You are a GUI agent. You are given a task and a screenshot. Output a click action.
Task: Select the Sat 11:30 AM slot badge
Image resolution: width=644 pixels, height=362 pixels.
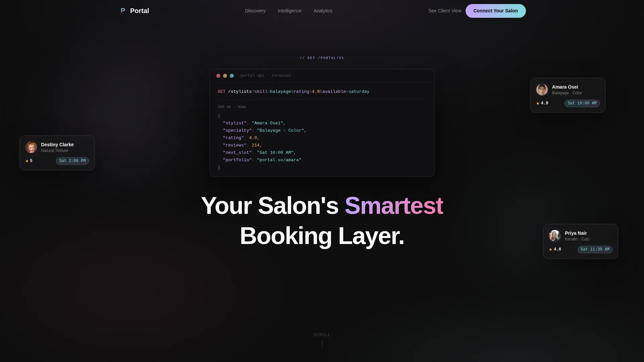coord(595,249)
